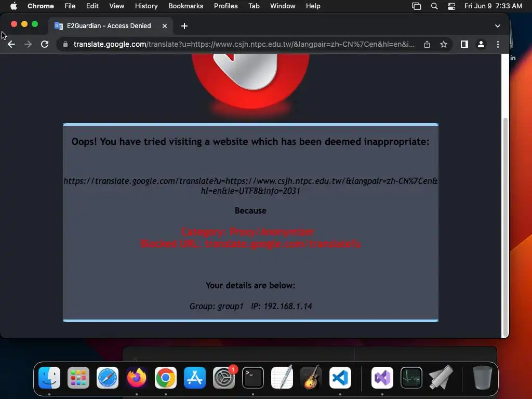Bookmark this tab with star icon
The image size is (532, 399).
click(x=444, y=45)
